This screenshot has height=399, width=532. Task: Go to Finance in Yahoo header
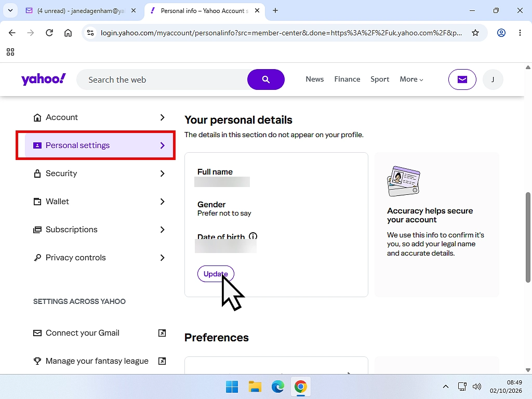tap(347, 79)
